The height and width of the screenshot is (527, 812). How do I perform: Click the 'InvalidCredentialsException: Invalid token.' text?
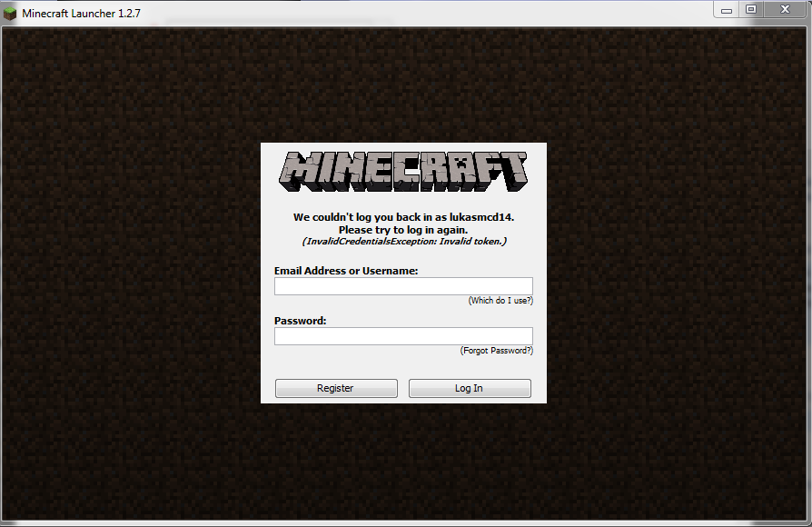pyautogui.click(x=404, y=242)
